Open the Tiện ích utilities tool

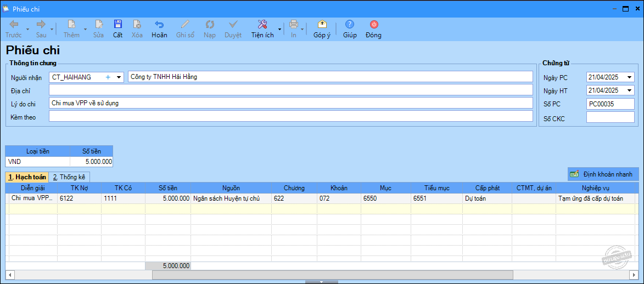262,29
